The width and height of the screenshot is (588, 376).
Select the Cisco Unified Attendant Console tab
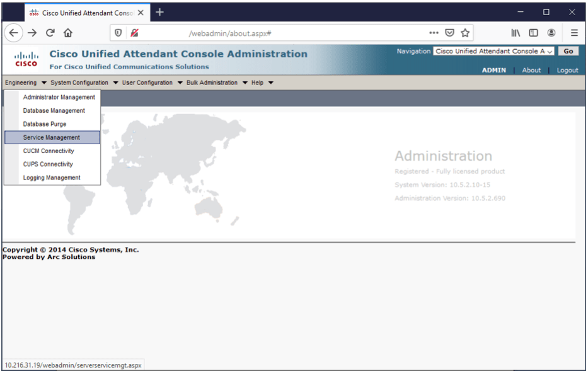click(x=88, y=13)
